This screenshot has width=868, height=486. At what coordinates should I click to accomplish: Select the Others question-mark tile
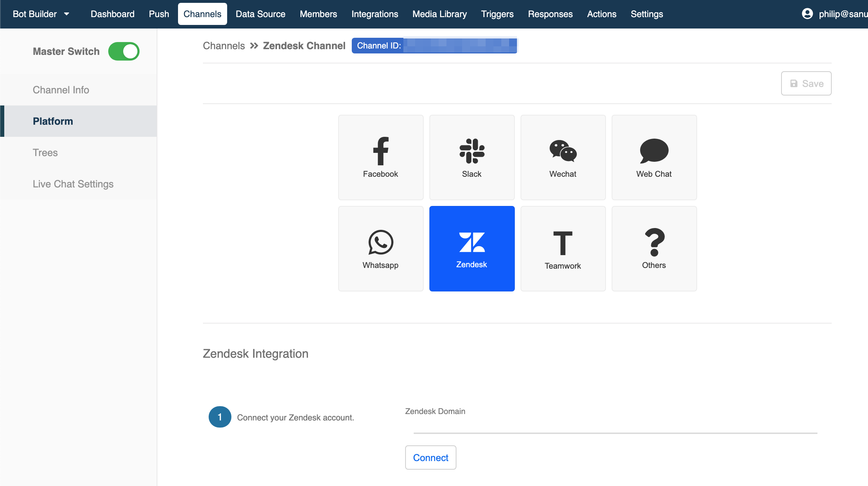654,248
